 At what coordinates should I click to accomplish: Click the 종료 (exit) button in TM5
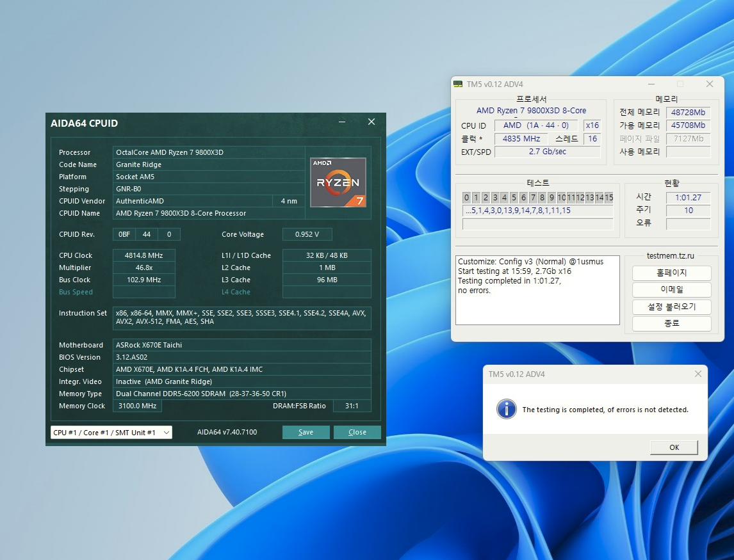[x=672, y=323]
